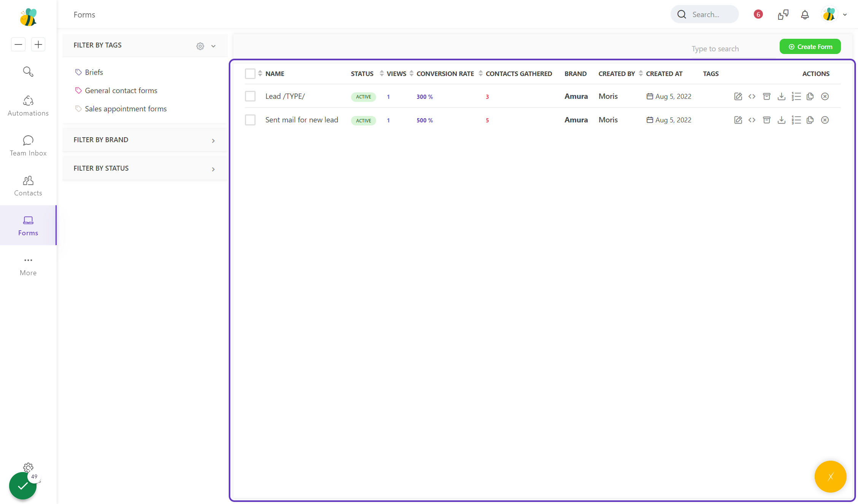
Task: Go to Automations in sidebar
Action: coord(28,106)
